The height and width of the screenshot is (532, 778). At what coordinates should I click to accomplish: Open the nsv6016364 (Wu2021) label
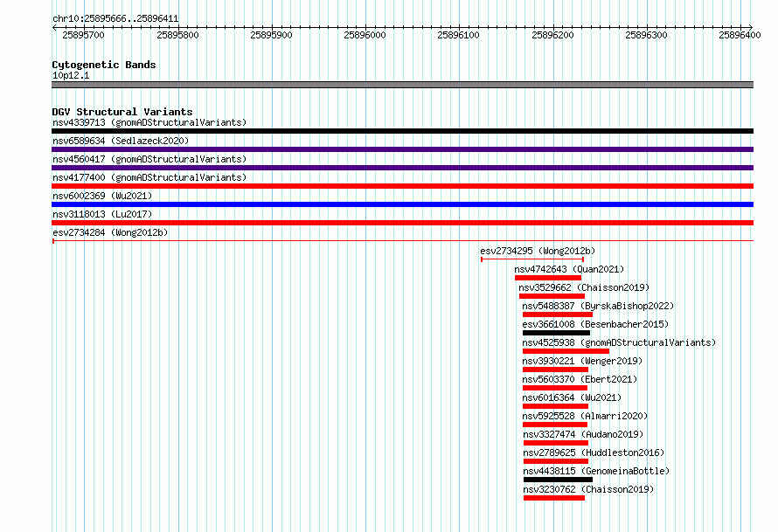572,397
